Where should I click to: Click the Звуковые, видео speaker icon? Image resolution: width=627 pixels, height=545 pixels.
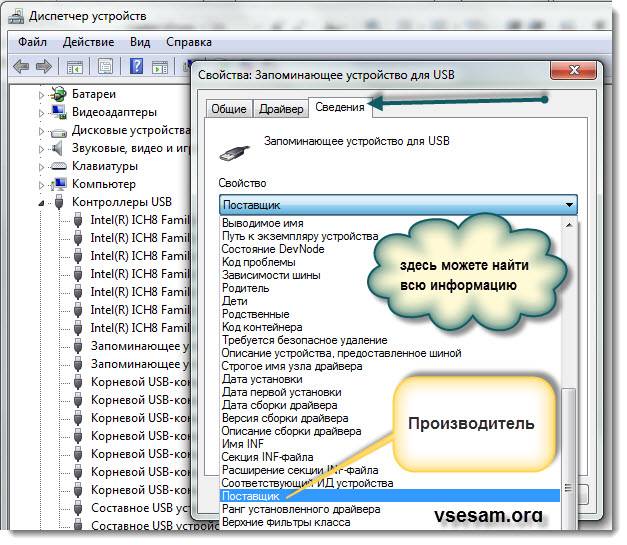pos(58,148)
